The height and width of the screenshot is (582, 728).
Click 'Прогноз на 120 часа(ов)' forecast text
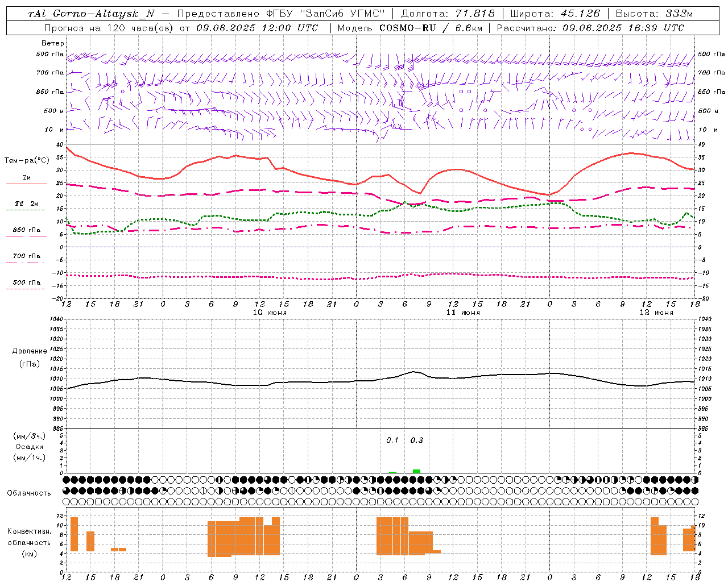click(x=109, y=28)
